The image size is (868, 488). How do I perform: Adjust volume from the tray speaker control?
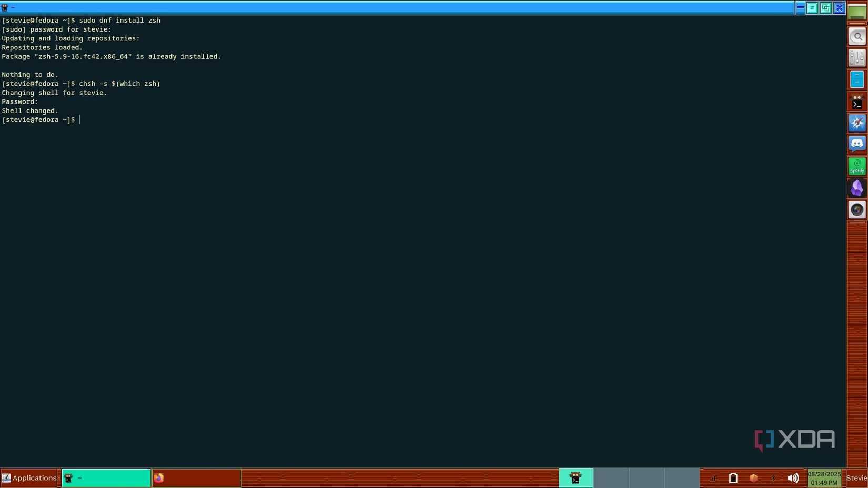click(794, 478)
